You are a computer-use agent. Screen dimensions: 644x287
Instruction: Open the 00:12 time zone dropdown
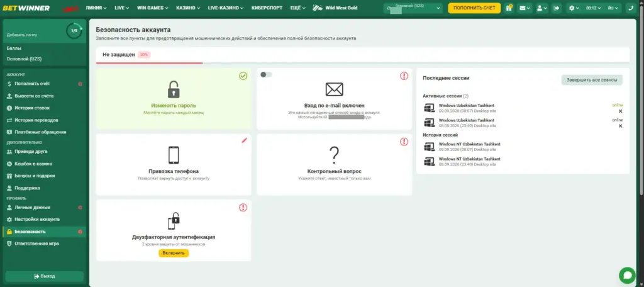coord(594,8)
